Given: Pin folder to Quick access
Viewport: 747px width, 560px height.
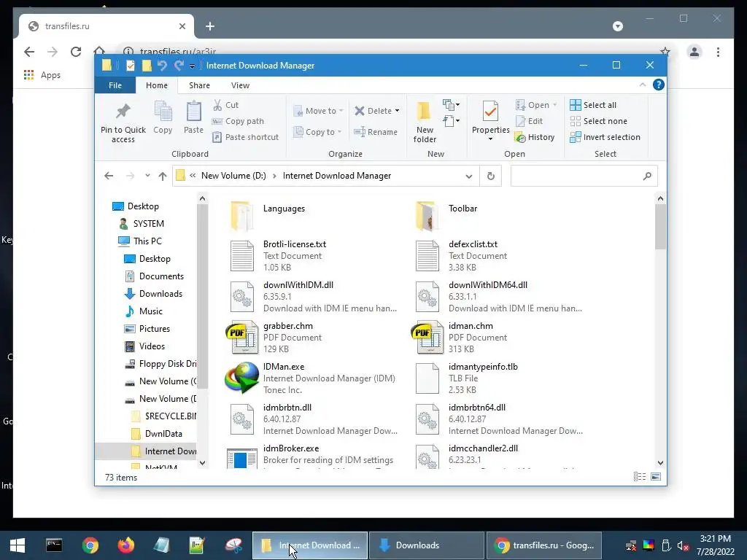Looking at the screenshot, I should pyautogui.click(x=123, y=122).
